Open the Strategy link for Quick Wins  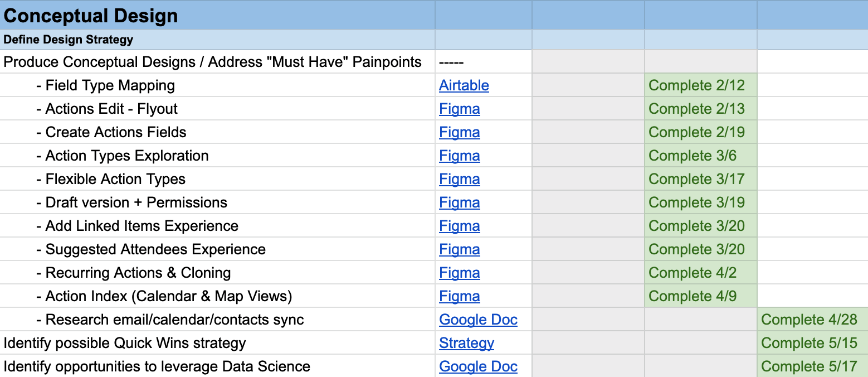pos(466,343)
